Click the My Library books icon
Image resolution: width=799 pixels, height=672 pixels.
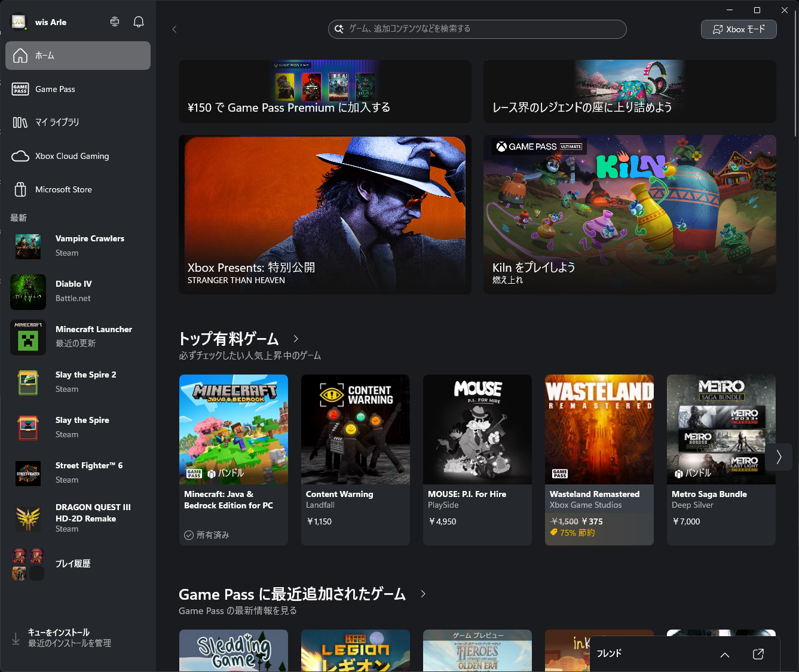point(20,122)
